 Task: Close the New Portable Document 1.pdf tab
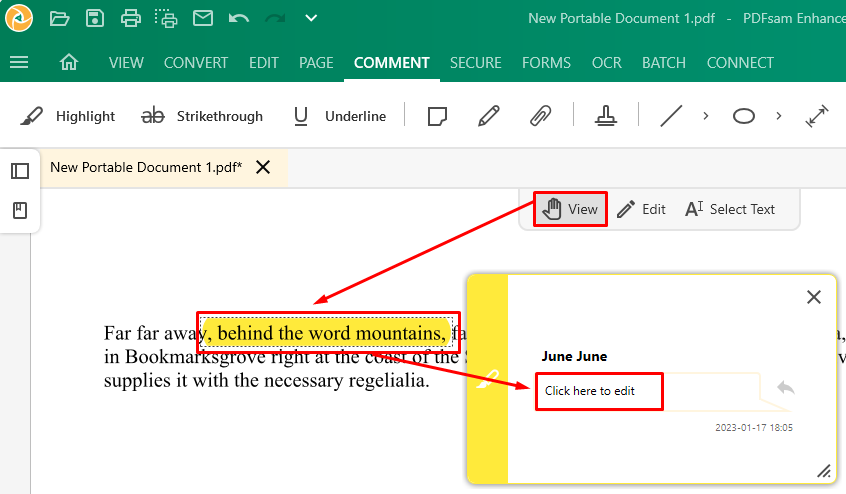[263, 167]
